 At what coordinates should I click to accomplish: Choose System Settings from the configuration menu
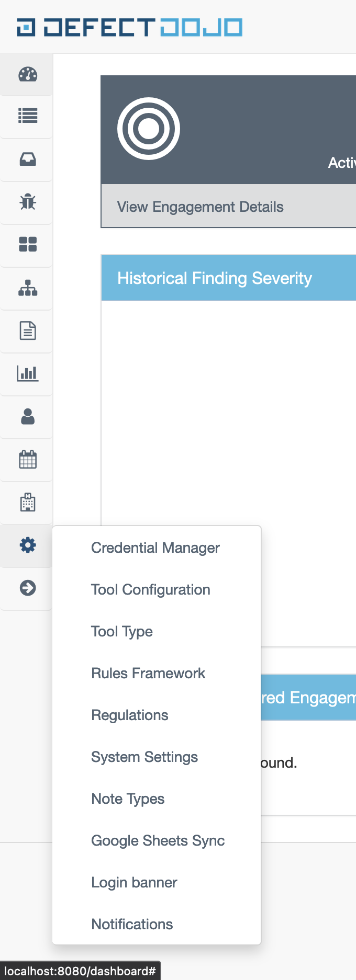144,757
